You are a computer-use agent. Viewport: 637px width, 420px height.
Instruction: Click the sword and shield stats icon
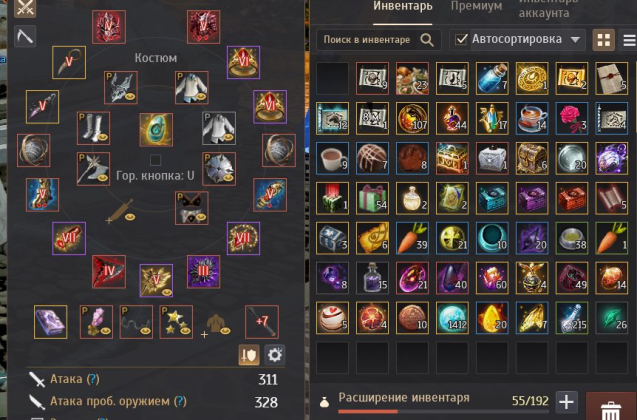[x=249, y=355]
